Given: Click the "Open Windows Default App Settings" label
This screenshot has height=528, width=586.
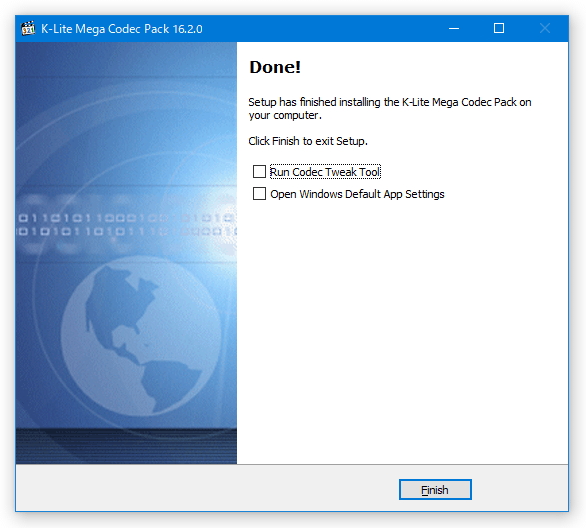Looking at the screenshot, I should tap(357, 194).
